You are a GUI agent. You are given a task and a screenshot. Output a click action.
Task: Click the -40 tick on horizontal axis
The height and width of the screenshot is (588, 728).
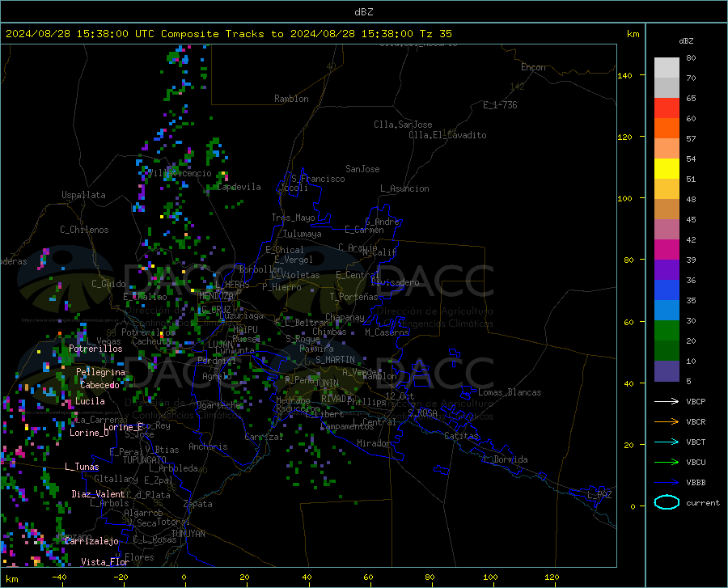(x=59, y=577)
